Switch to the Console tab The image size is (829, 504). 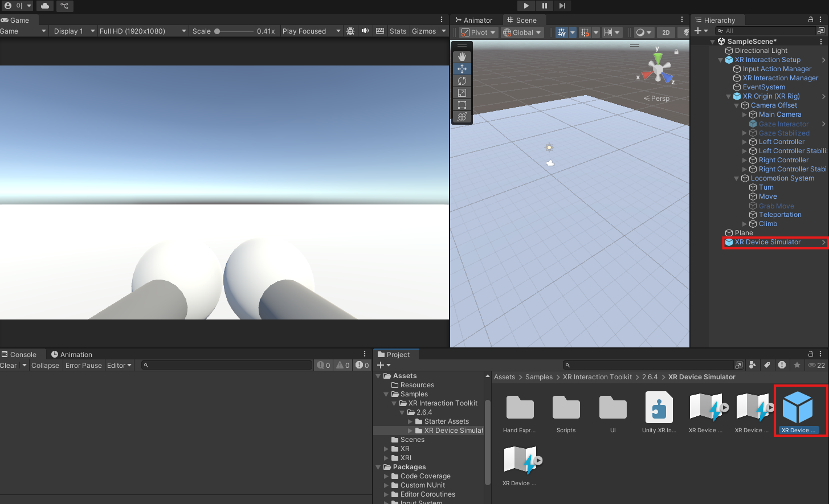point(19,354)
